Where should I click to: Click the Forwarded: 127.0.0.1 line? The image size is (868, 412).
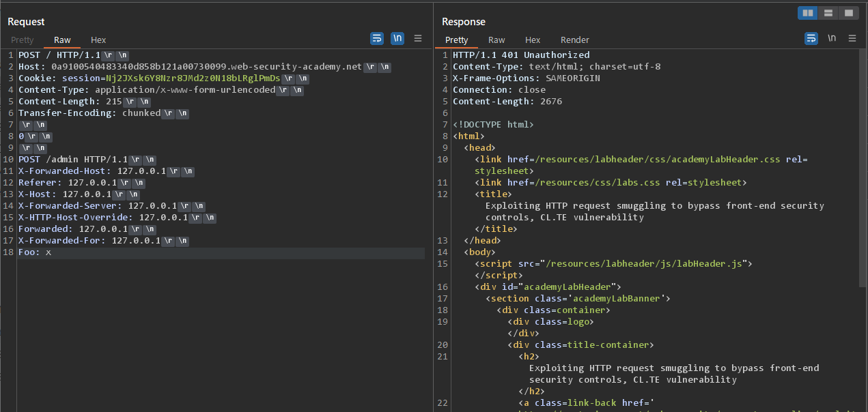(87, 229)
